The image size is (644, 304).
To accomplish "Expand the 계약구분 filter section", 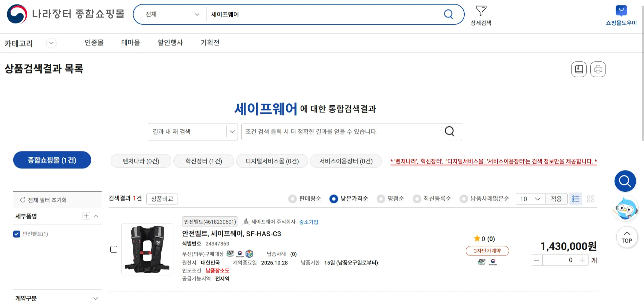I will (x=96, y=298).
